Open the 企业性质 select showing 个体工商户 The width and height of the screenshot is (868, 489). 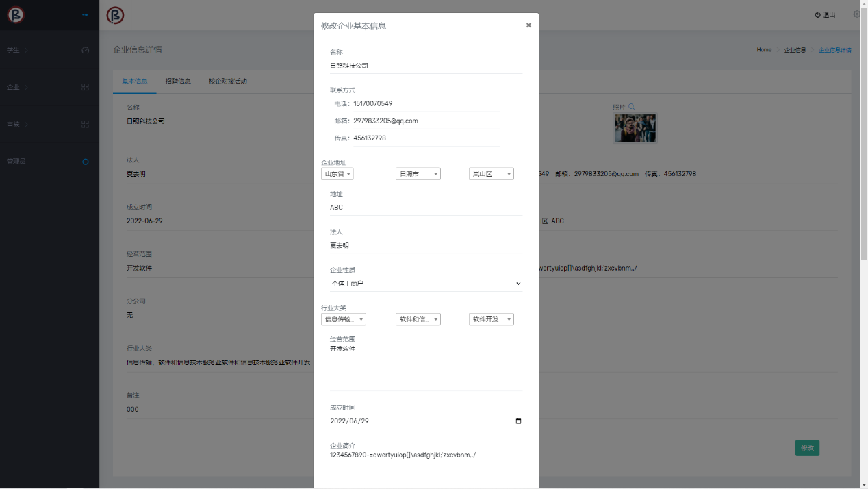tap(426, 284)
